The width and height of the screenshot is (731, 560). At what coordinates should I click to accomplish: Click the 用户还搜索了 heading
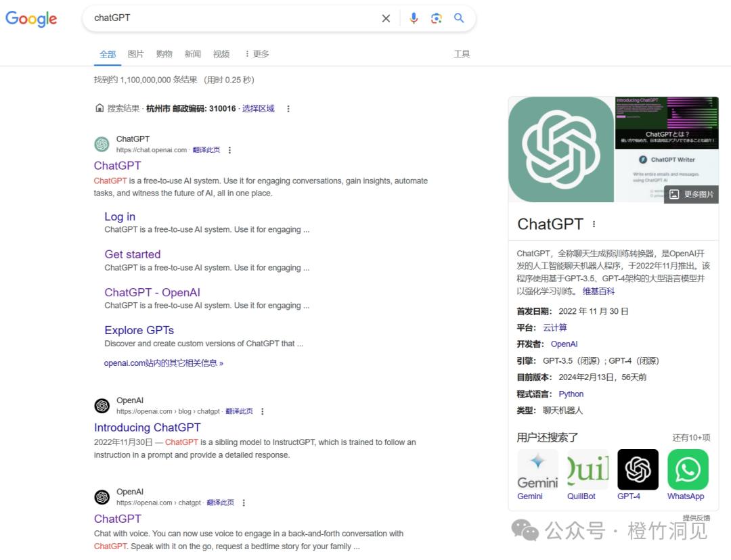pyautogui.click(x=548, y=438)
